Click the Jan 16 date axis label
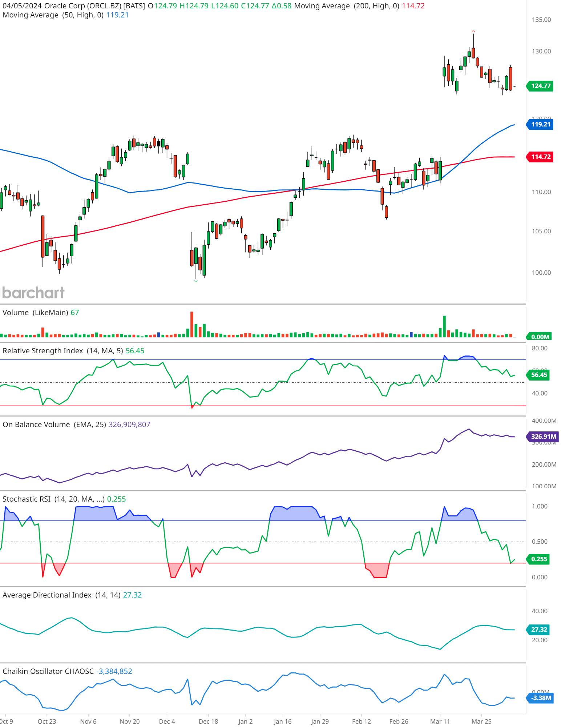561x728 pixels. [x=283, y=722]
